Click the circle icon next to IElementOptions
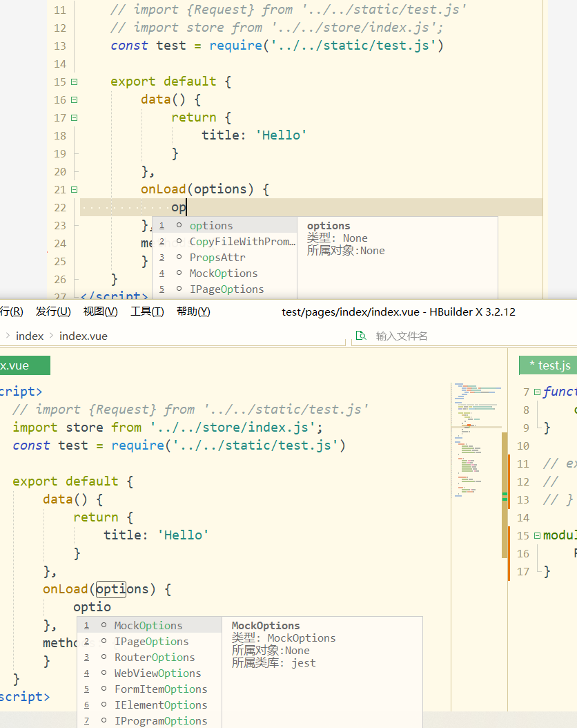The image size is (577, 728). pos(104,705)
